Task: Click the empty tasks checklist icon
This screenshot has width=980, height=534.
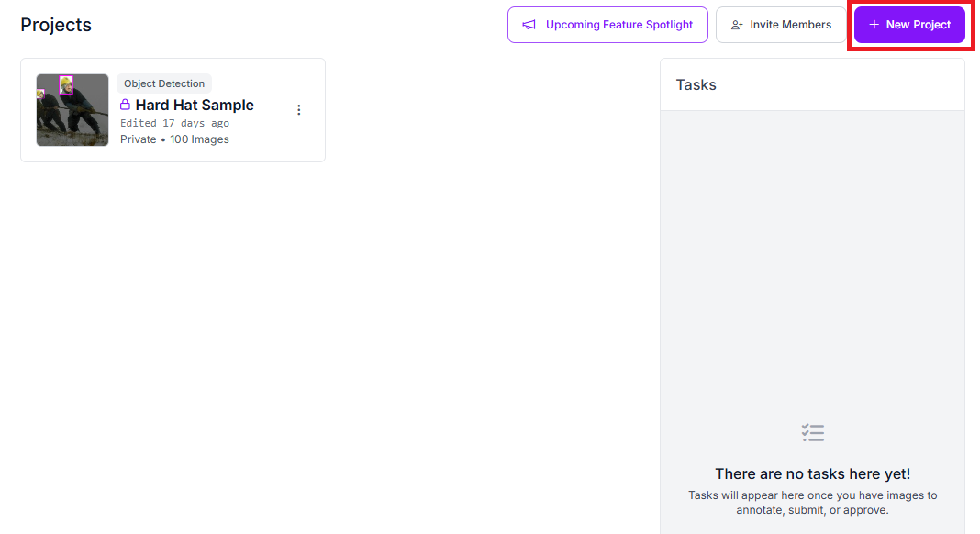Action: [x=812, y=433]
